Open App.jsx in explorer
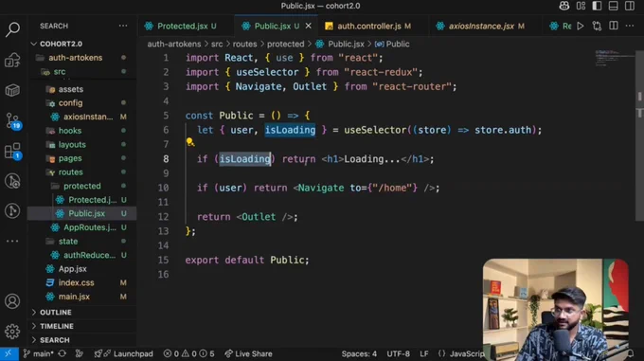Screen dimensions: 644x361 click(x=82, y=268)
